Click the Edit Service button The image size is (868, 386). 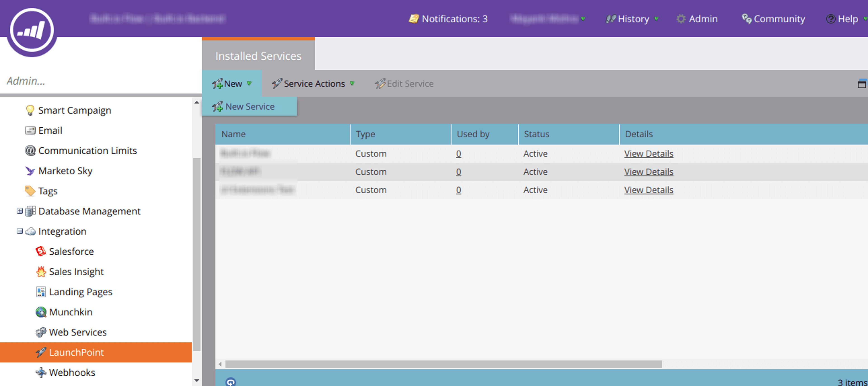(404, 84)
